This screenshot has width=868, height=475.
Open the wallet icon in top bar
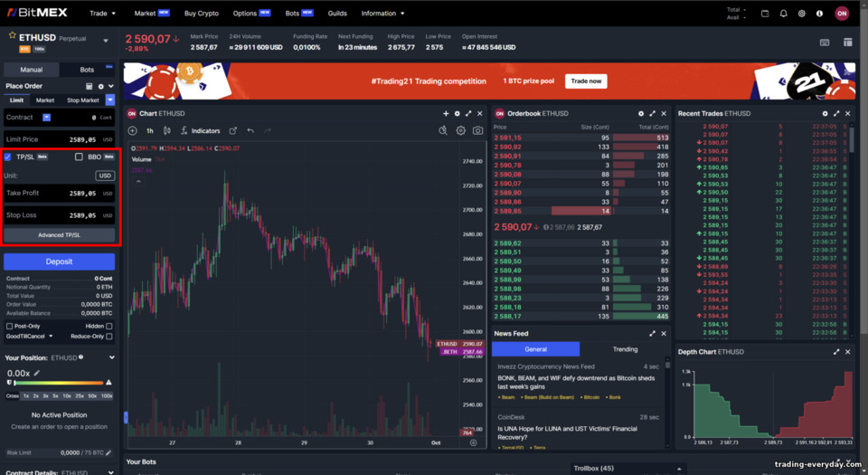click(x=765, y=14)
